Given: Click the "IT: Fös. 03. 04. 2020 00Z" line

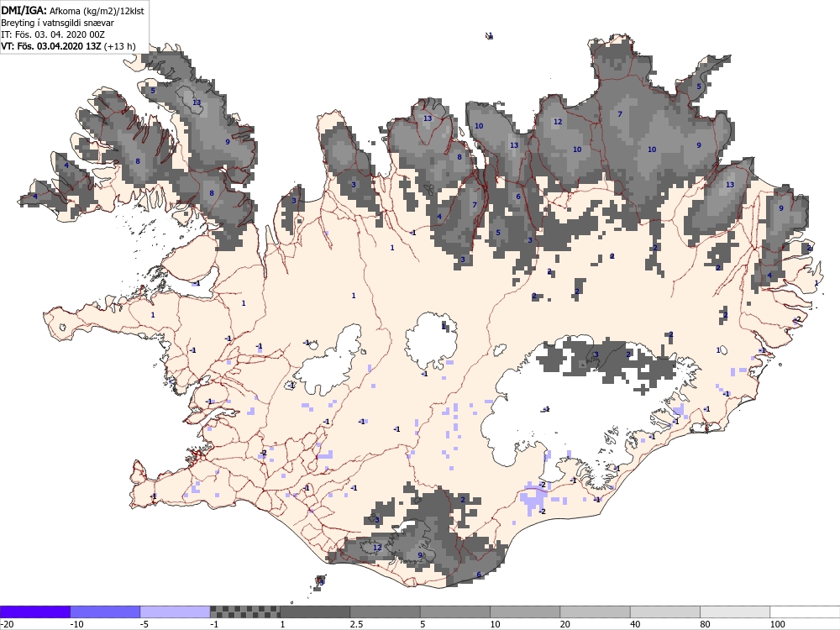Looking at the screenshot, I should coord(53,34).
